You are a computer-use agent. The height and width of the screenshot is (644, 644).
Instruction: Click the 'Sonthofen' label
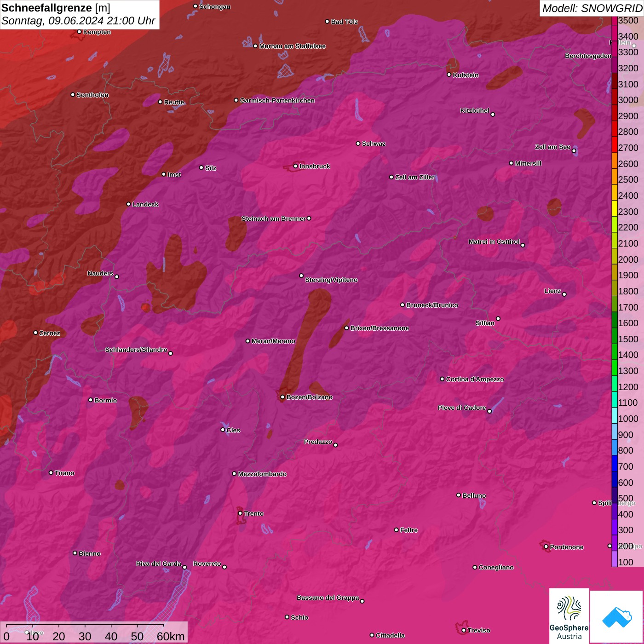tap(92, 95)
